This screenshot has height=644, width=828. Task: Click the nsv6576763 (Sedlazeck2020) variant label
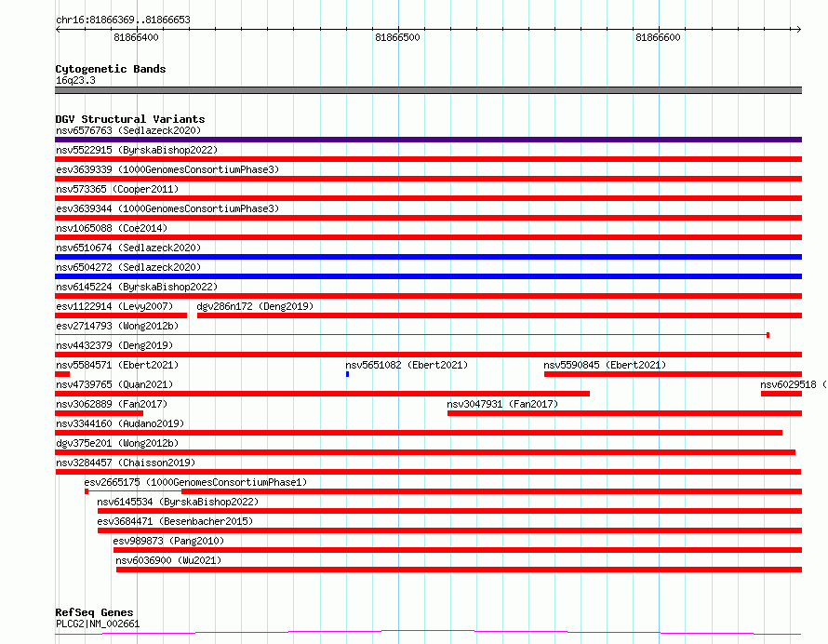point(128,130)
